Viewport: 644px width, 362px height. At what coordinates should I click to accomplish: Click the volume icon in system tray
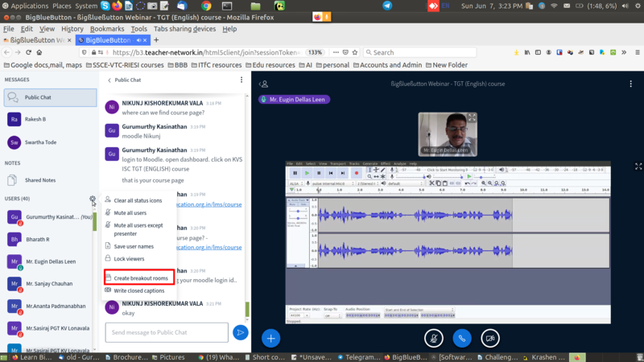pyautogui.click(x=625, y=6)
